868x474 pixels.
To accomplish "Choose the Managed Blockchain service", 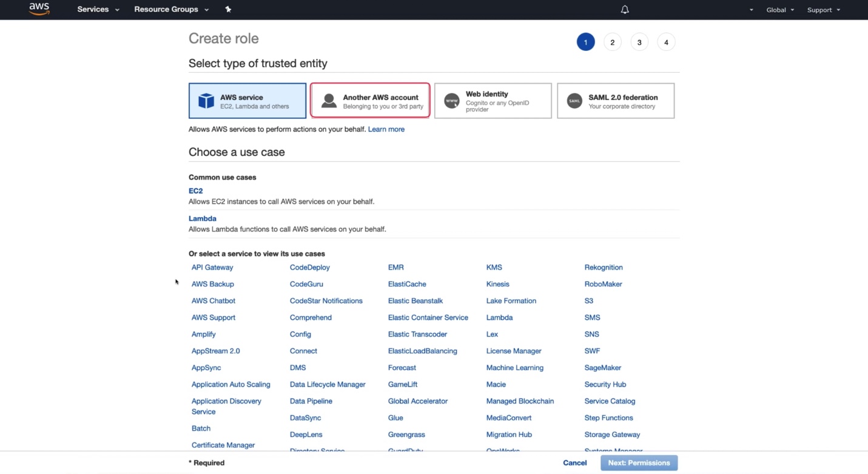I will [x=520, y=401].
